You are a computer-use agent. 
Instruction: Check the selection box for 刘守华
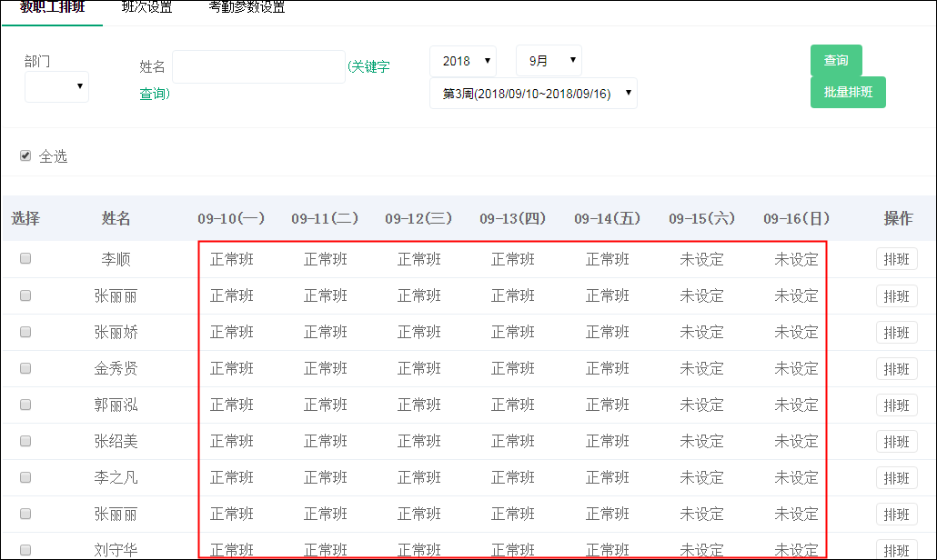click(x=25, y=549)
